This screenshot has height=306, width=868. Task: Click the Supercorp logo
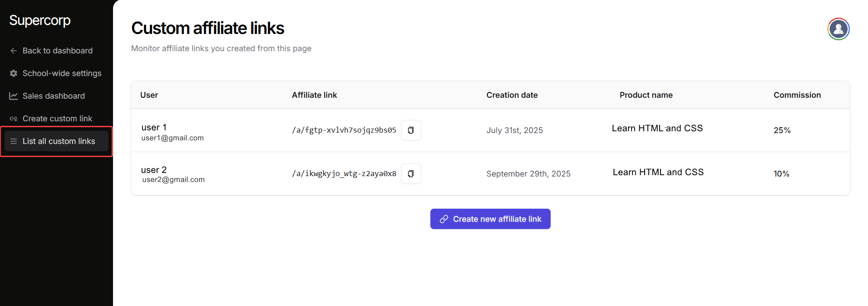[x=40, y=20]
